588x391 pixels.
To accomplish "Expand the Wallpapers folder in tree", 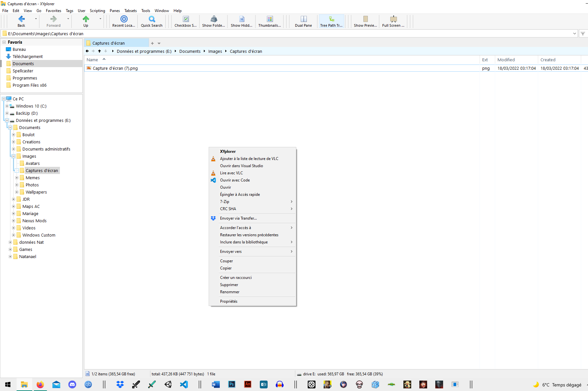I will [x=17, y=192].
